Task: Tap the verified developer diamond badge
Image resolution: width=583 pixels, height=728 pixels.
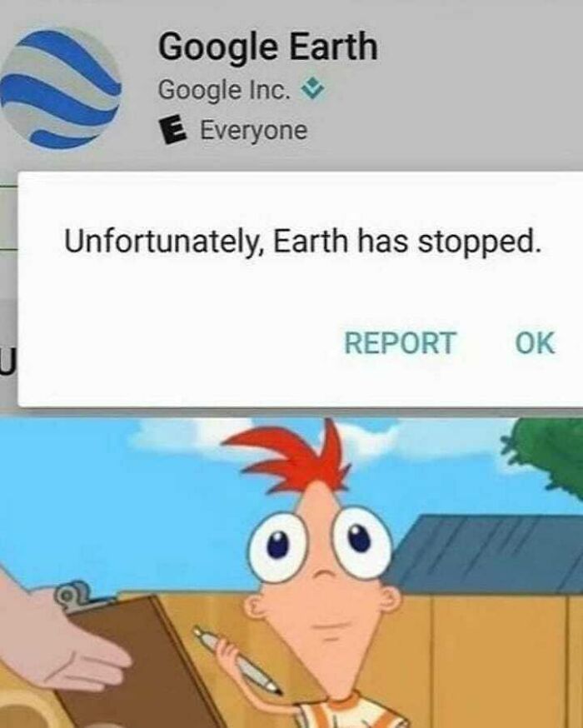Action: click(313, 88)
